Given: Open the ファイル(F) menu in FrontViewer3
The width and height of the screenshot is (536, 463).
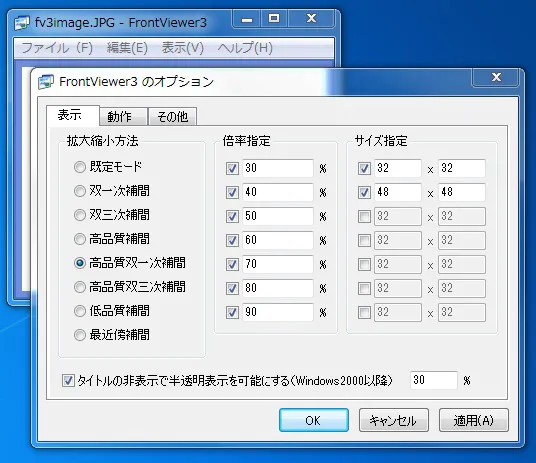Looking at the screenshot, I should pos(57,48).
